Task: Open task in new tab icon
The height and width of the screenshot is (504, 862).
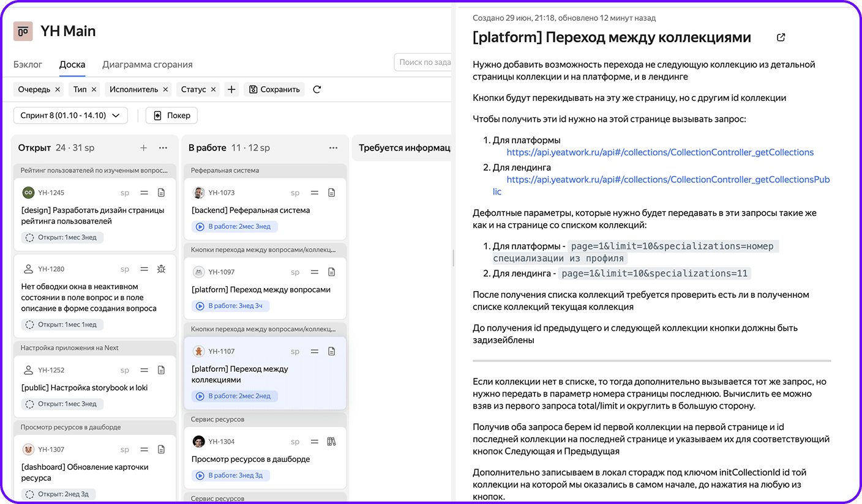Action: click(781, 37)
